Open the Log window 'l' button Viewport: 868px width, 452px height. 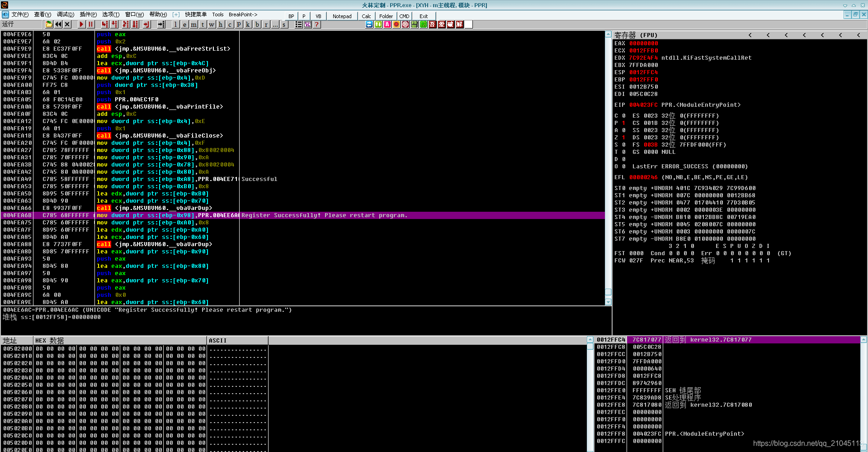click(175, 24)
